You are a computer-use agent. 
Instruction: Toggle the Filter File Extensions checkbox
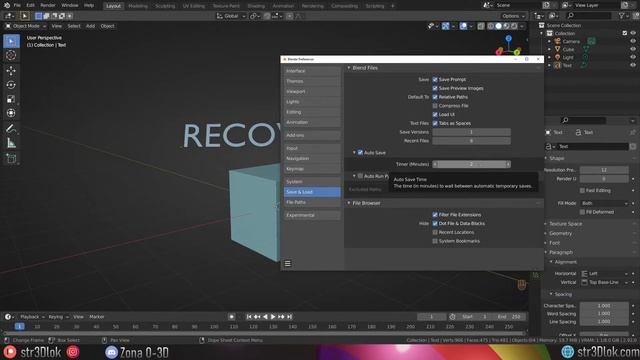[435, 215]
